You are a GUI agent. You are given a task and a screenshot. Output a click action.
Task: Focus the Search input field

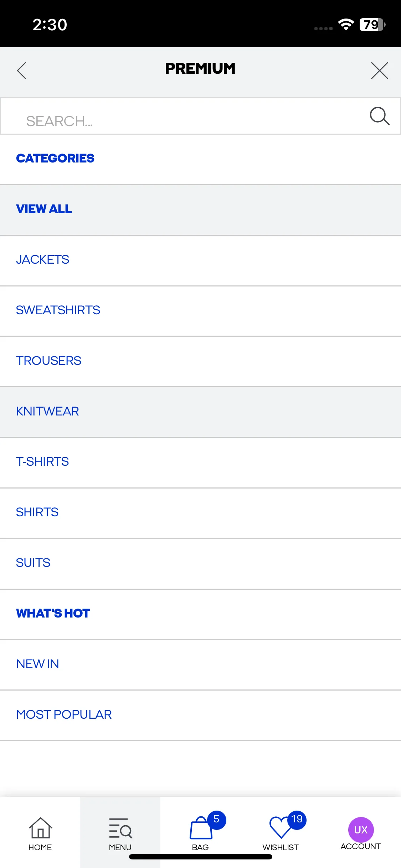200,116
